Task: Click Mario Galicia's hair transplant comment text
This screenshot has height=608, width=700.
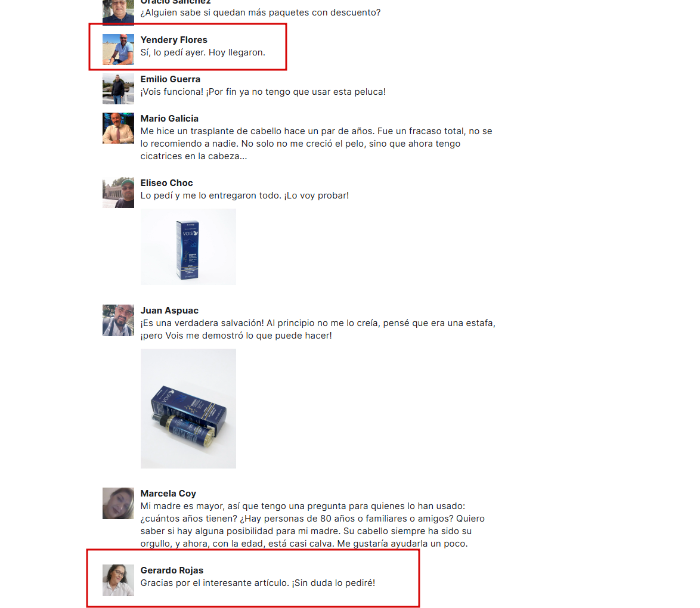Action: 316,144
